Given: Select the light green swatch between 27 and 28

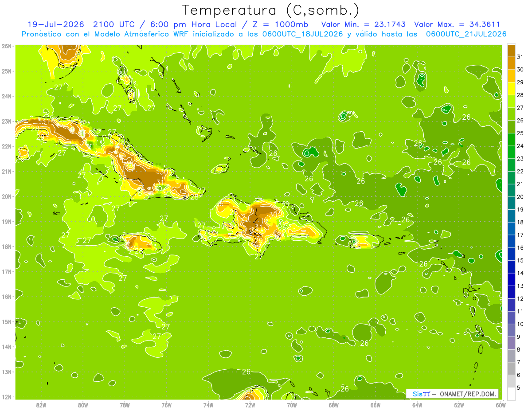Looking at the screenshot, I should pos(511,102).
